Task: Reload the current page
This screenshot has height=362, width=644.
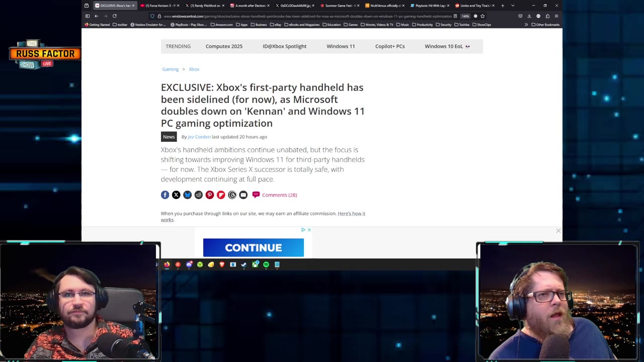Action: click(x=114, y=16)
